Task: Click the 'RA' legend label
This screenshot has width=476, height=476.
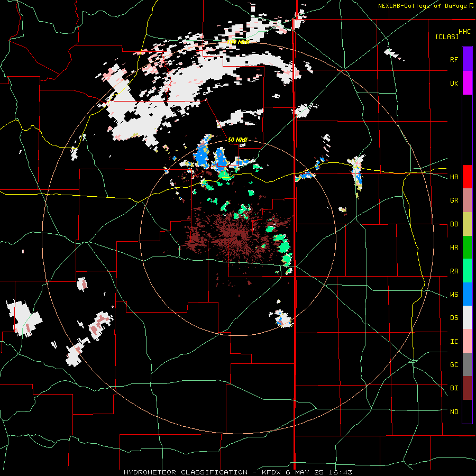Action: click(454, 271)
